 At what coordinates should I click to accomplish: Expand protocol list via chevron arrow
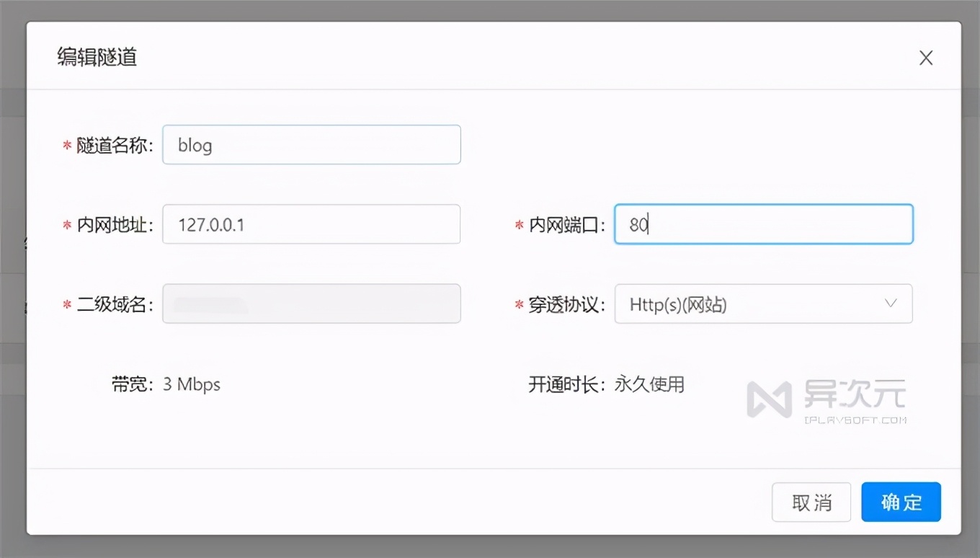click(891, 304)
